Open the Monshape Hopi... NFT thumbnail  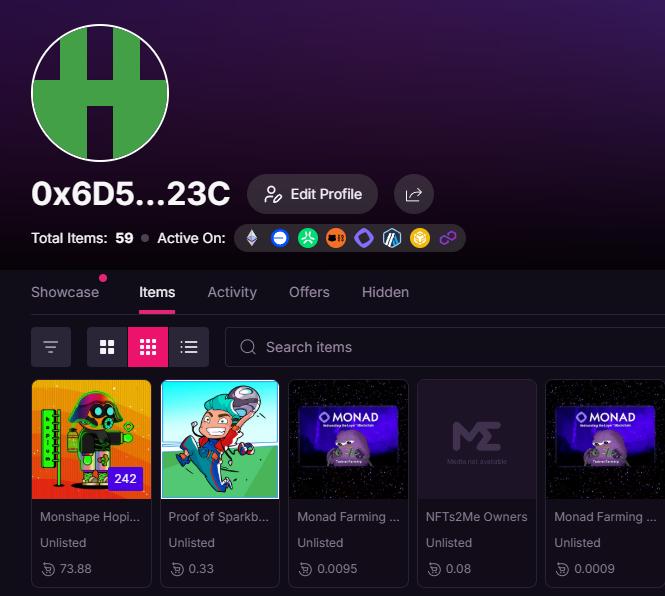tap(92, 439)
